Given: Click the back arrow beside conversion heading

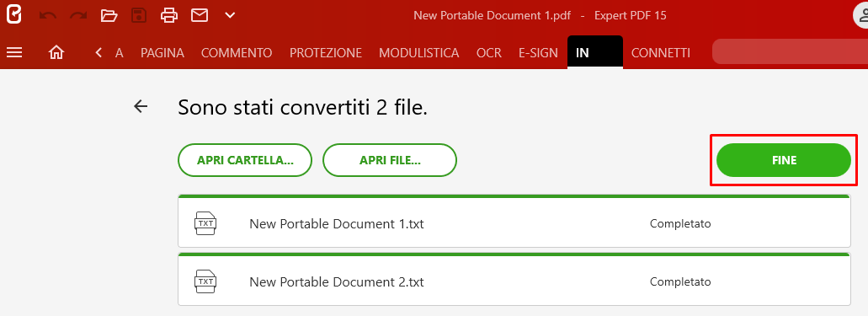Looking at the screenshot, I should [141, 106].
